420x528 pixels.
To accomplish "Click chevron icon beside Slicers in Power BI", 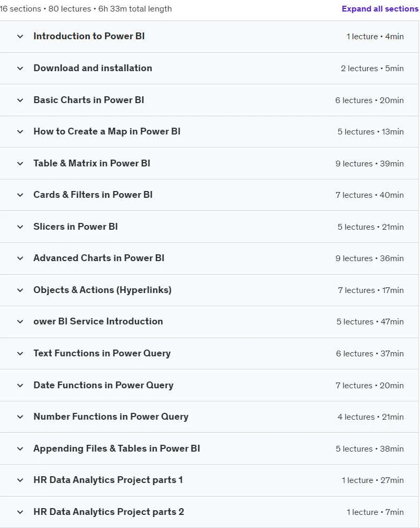I will click(x=20, y=227).
